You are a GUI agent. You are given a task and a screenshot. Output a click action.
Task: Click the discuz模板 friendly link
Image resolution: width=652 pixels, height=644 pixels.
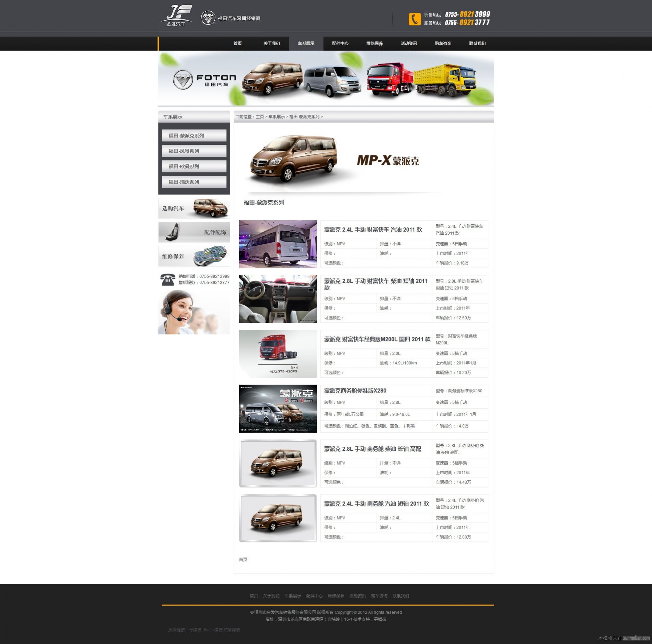(x=212, y=630)
